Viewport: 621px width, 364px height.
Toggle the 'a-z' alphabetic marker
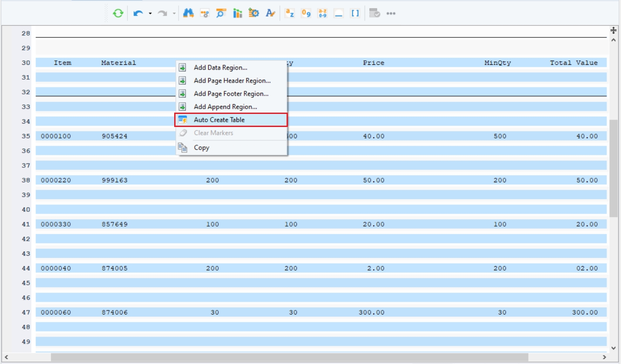pyautogui.click(x=290, y=13)
